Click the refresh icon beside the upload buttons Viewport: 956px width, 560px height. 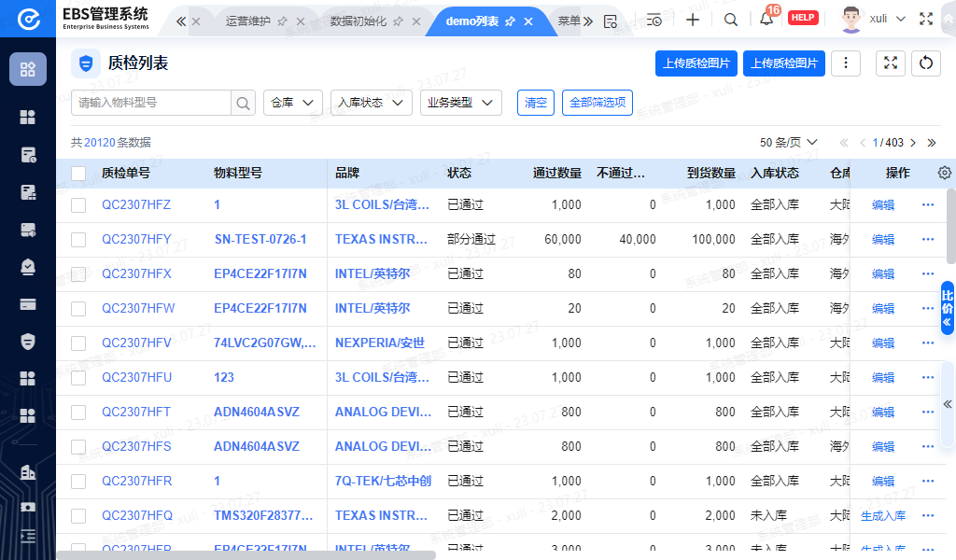click(x=925, y=63)
